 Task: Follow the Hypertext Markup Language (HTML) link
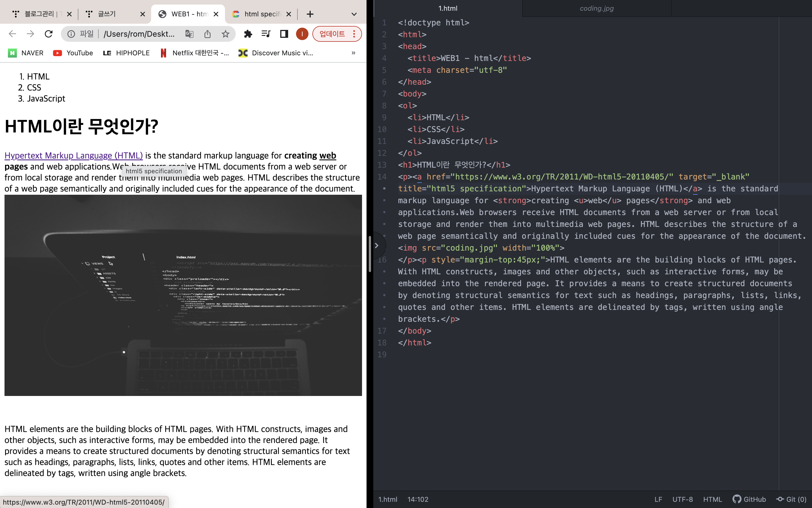click(x=74, y=156)
